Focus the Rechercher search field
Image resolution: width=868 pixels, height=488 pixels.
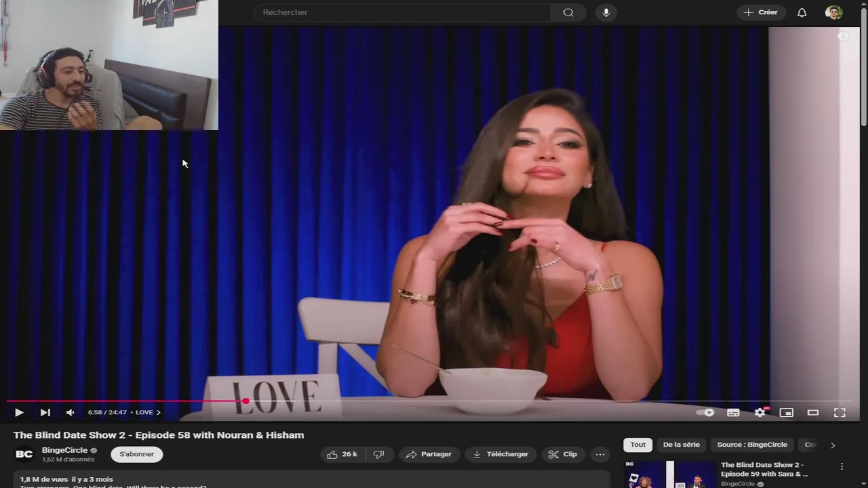click(x=402, y=12)
